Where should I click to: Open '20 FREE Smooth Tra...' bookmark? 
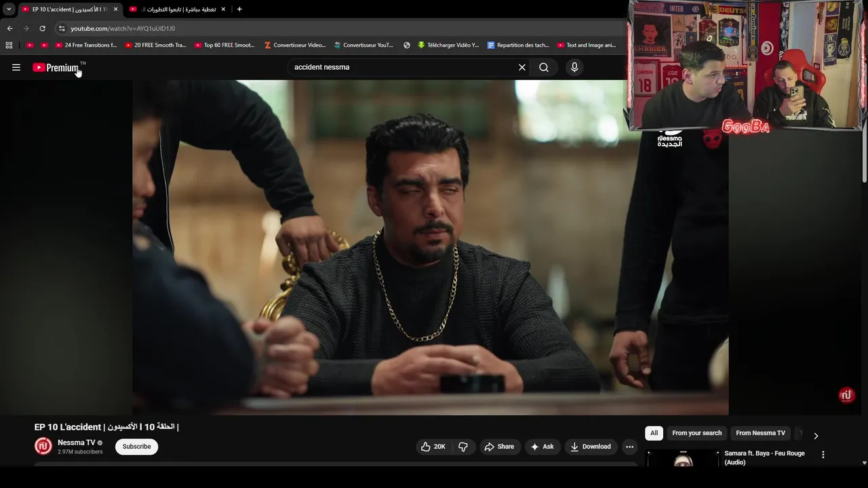point(156,45)
